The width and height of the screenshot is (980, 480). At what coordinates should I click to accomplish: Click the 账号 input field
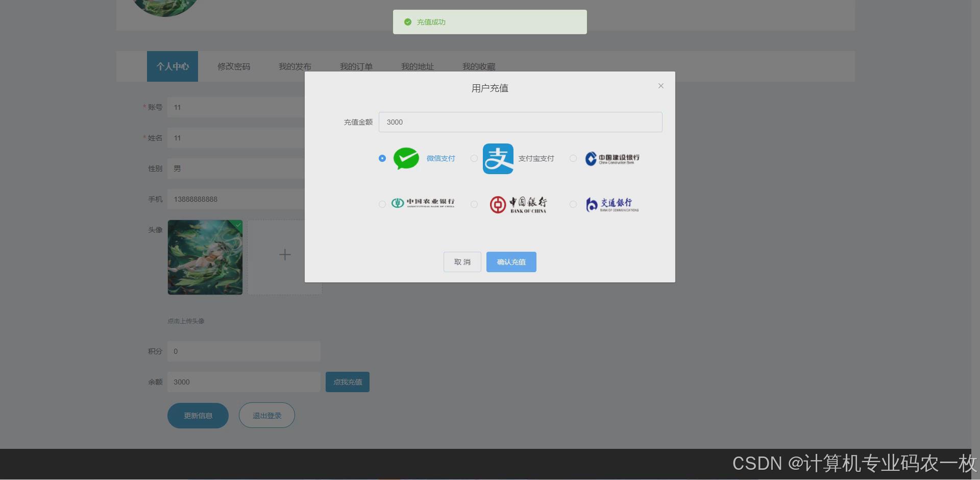pyautogui.click(x=236, y=107)
